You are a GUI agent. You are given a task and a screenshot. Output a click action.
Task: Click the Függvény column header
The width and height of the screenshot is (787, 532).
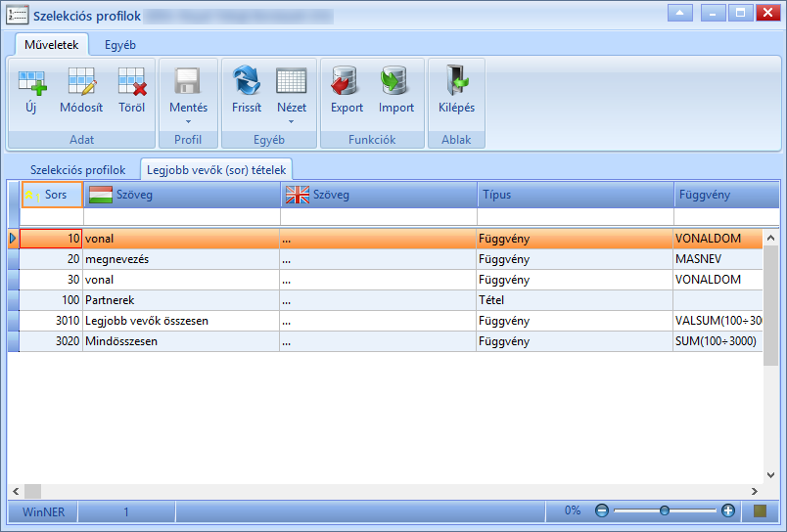point(726,195)
